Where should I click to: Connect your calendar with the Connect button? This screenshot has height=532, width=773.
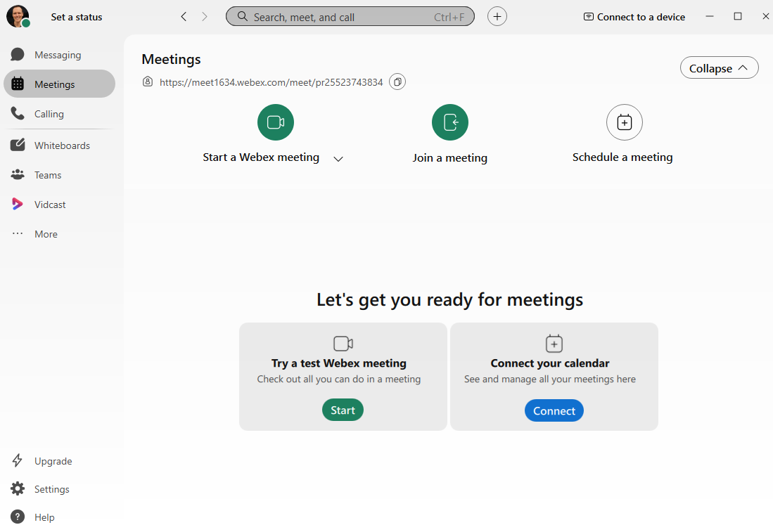click(554, 410)
